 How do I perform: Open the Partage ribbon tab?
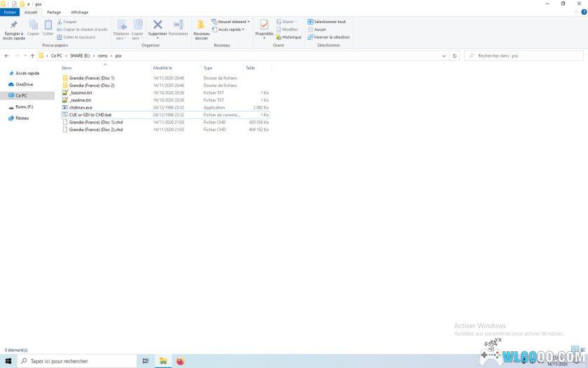pos(54,12)
